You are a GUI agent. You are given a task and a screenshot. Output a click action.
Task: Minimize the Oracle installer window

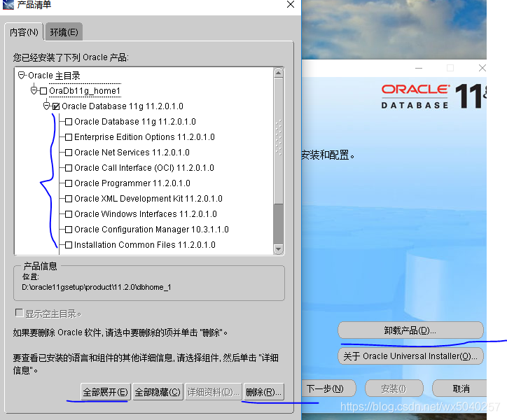[x=419, y=68]
